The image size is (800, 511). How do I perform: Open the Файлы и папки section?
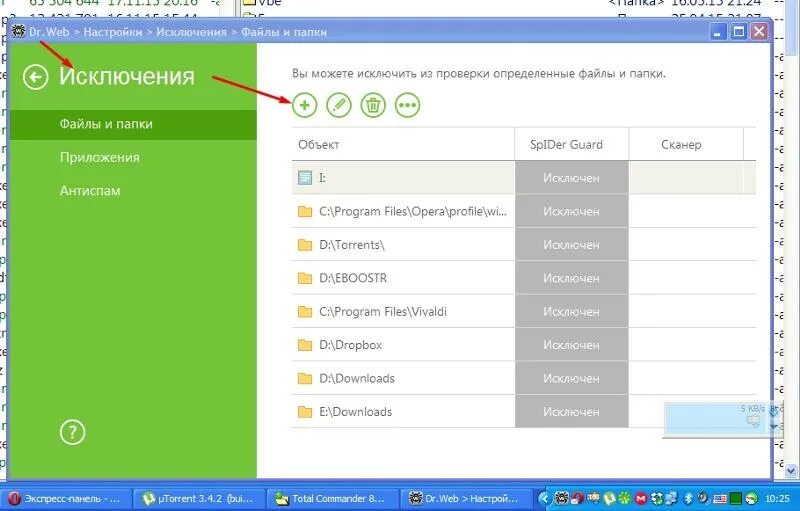(133, 124)
